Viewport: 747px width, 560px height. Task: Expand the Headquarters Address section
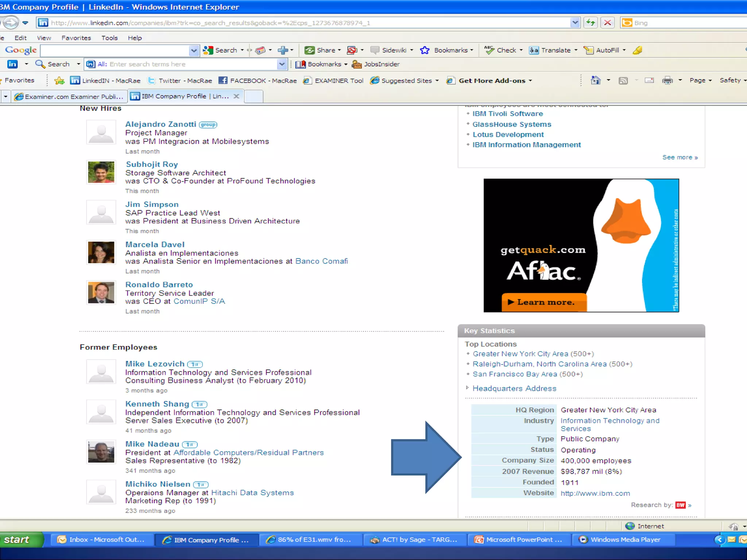coord(514,388)
